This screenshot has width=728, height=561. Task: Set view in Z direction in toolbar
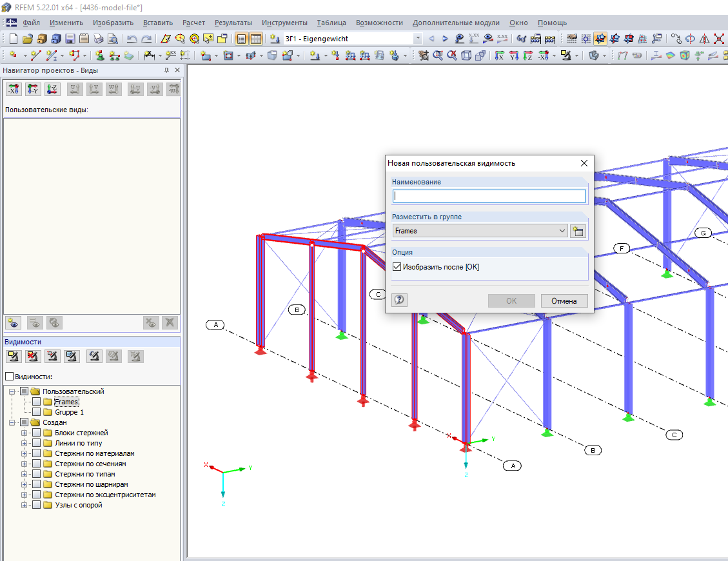[x=527, y=55]
